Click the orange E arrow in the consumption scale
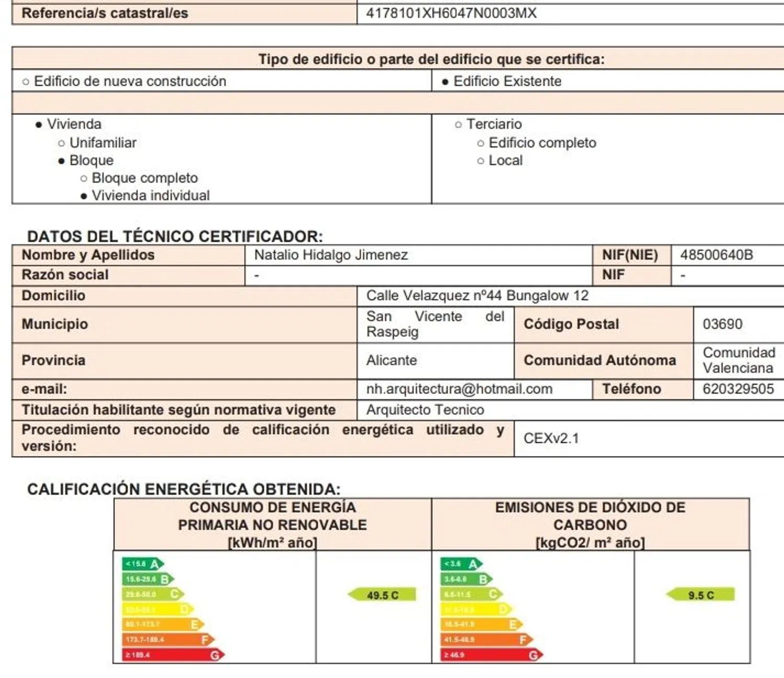 coord(163,625)
